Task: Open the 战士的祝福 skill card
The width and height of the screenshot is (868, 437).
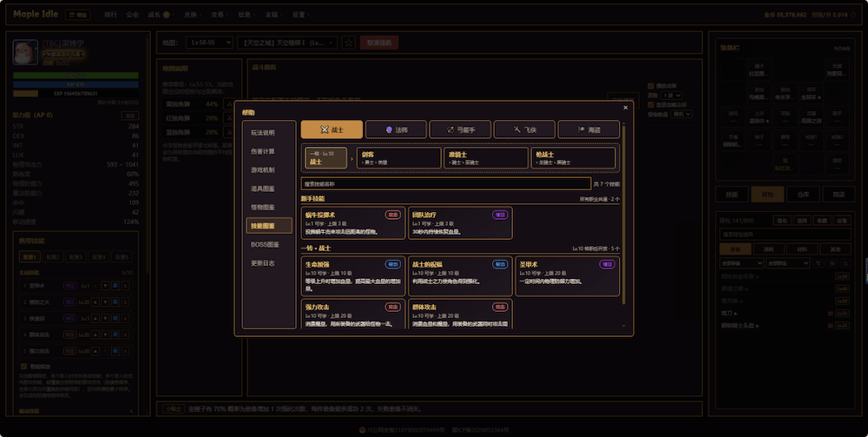Action: point(460,275)
